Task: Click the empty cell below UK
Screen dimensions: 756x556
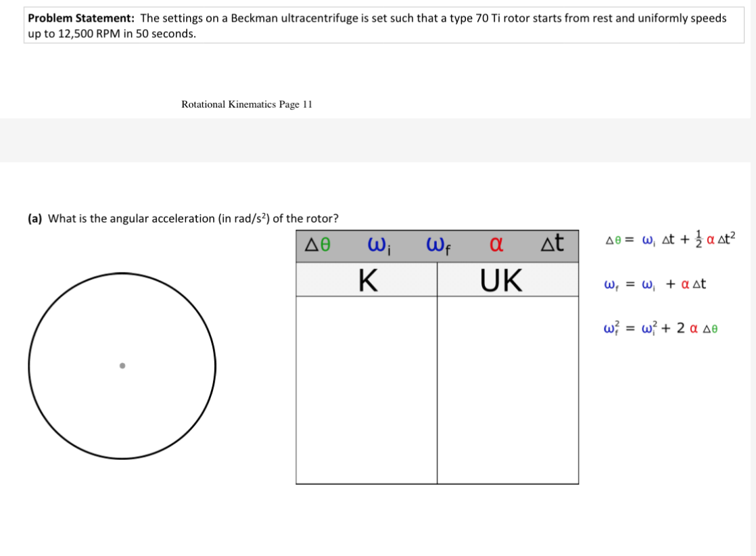Action: [507, 390]
